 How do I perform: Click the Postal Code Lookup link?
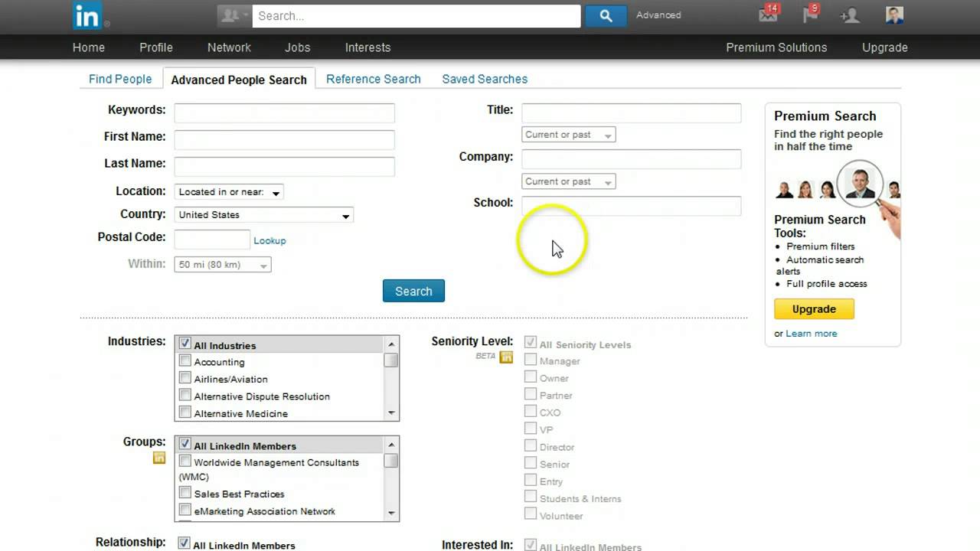click(x=269, y=240)
